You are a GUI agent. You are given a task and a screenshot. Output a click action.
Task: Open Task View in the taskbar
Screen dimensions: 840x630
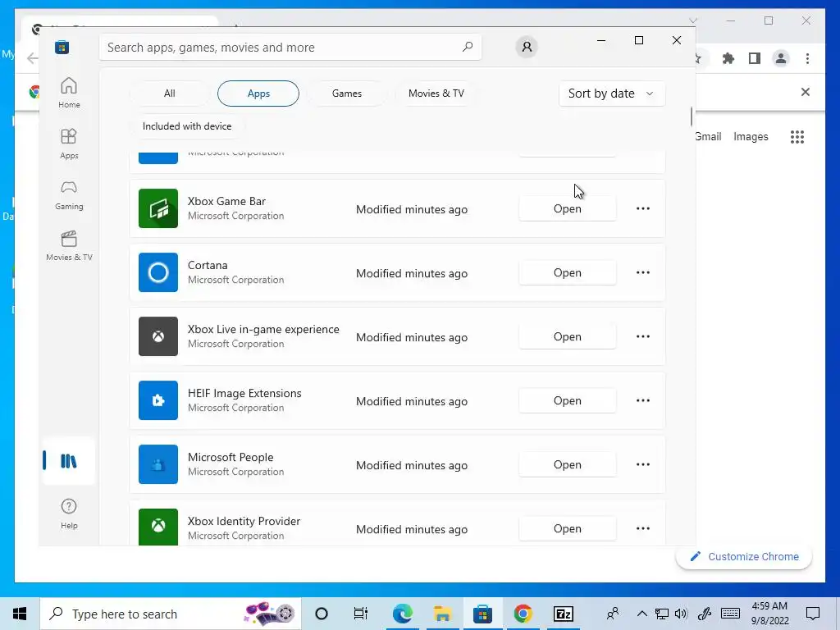[361, 614]
